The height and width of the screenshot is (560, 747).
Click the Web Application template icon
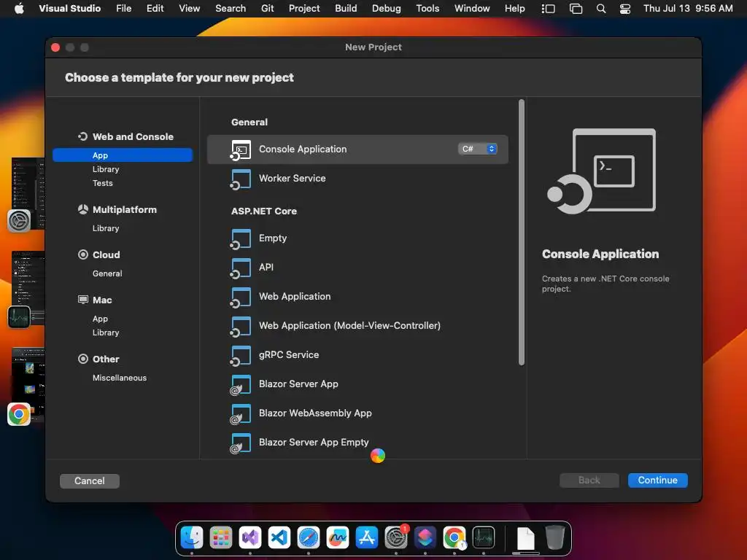coord(241,297)
